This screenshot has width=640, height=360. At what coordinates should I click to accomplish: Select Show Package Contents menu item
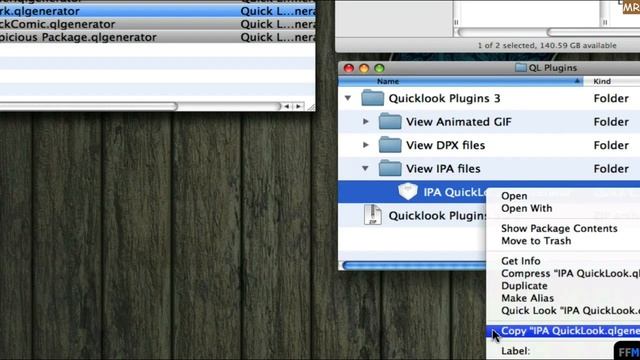[559, 228]
